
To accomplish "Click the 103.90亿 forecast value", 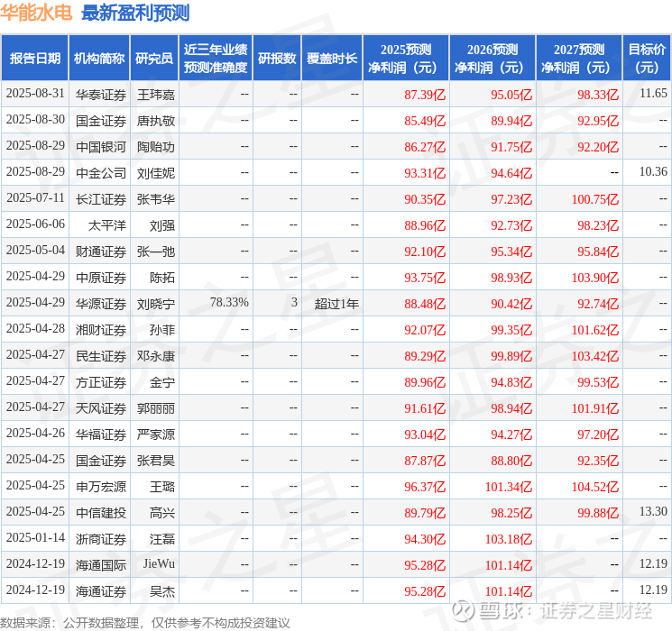I will click(595, 278).
